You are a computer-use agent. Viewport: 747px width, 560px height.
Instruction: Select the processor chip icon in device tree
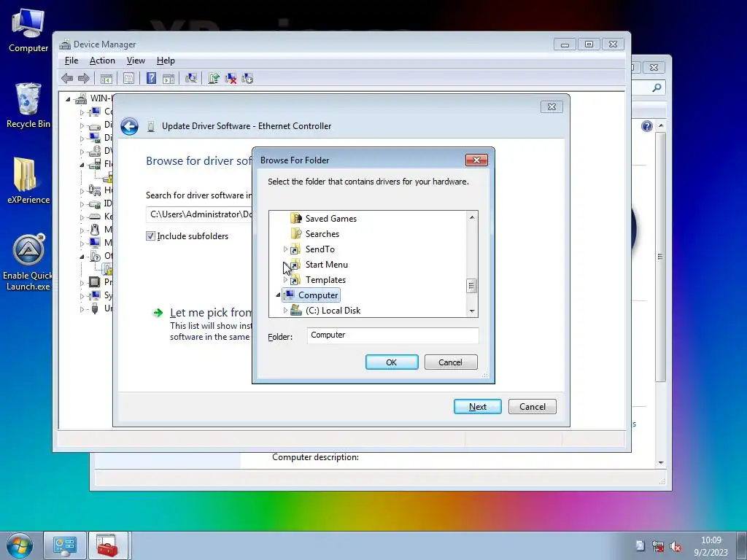95,282
